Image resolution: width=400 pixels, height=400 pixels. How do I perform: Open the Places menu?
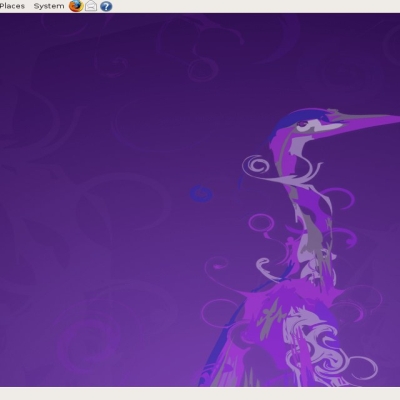click(12, 6)
